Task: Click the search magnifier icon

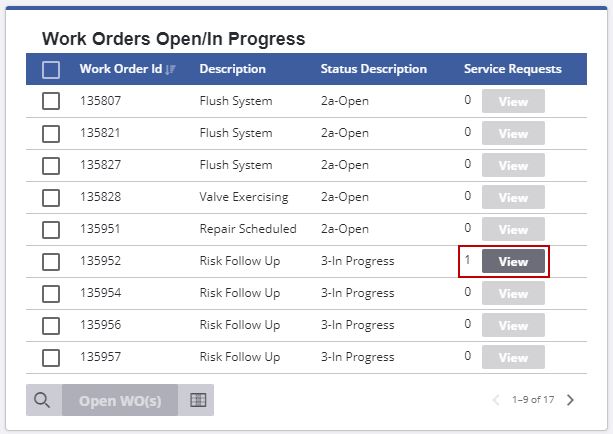Action: coord(42,400)
